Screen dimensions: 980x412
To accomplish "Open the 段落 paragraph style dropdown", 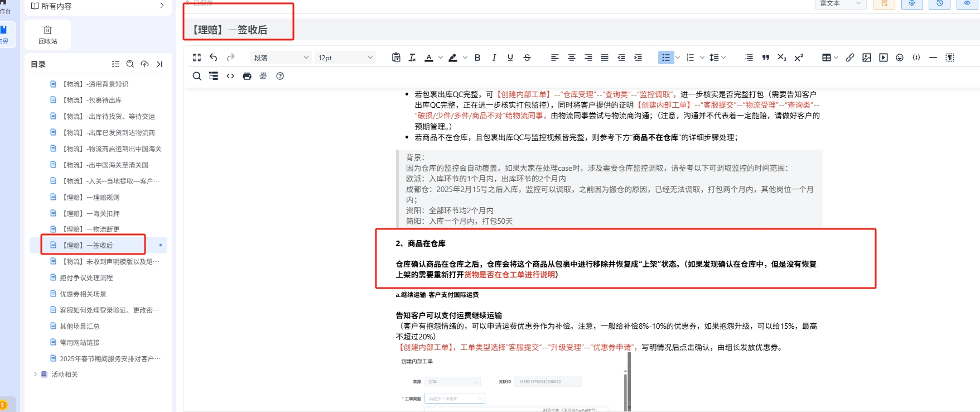I will [281, 58].
